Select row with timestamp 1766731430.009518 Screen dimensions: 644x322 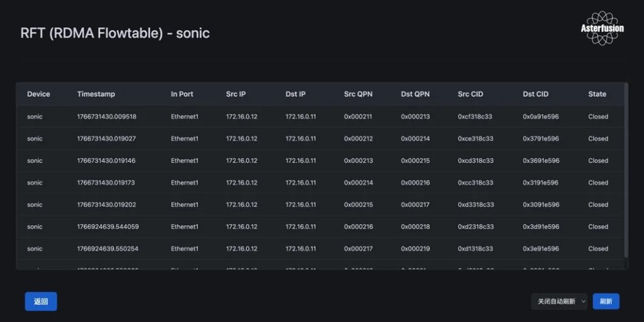106,116
